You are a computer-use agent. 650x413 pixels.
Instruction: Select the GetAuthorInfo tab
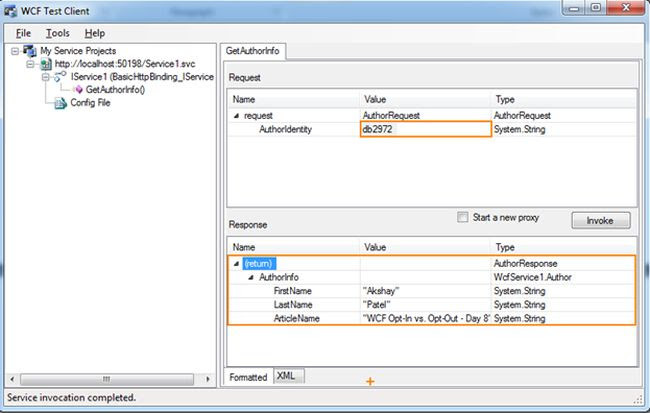[252, 51]
